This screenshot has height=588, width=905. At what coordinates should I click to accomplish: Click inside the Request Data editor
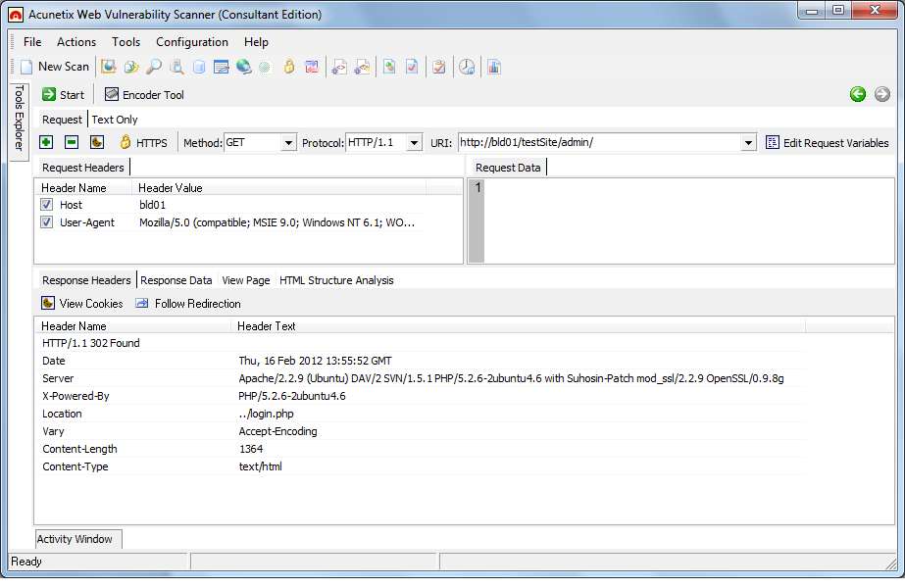[689, 221]
